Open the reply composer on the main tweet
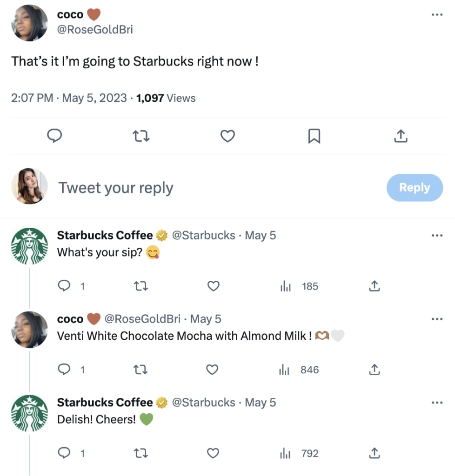455x476 pixels. (55, 136)
